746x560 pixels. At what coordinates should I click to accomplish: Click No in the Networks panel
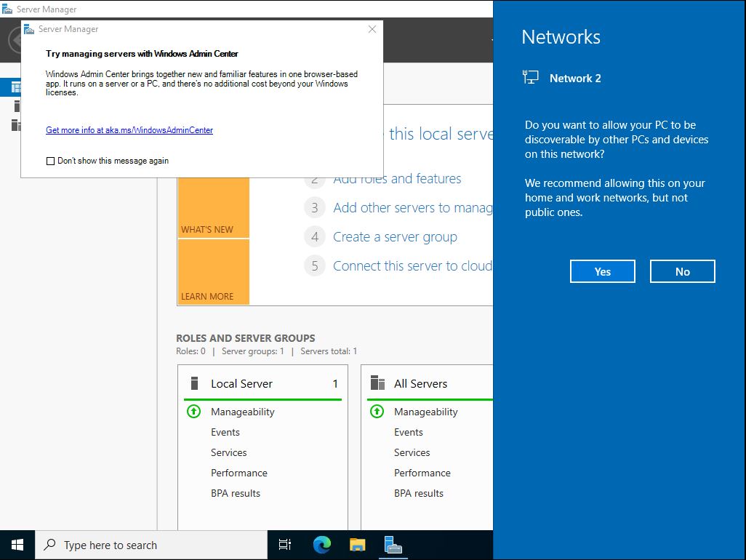click(682, 271)
